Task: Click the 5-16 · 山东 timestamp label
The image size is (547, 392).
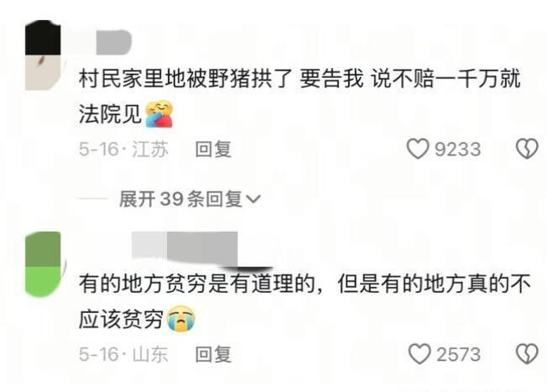Action: [x=123, y=354]
